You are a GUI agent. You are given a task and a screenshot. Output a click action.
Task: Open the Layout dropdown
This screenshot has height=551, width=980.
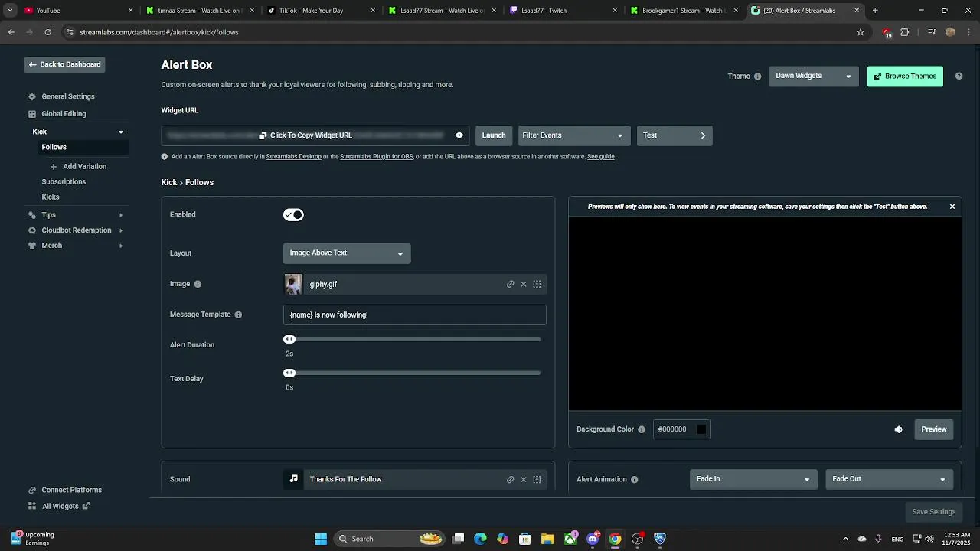pos(347,253)
